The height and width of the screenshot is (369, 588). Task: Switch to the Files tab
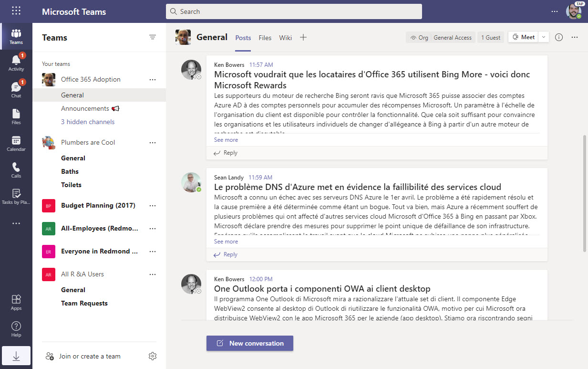[x=265, y=37]
